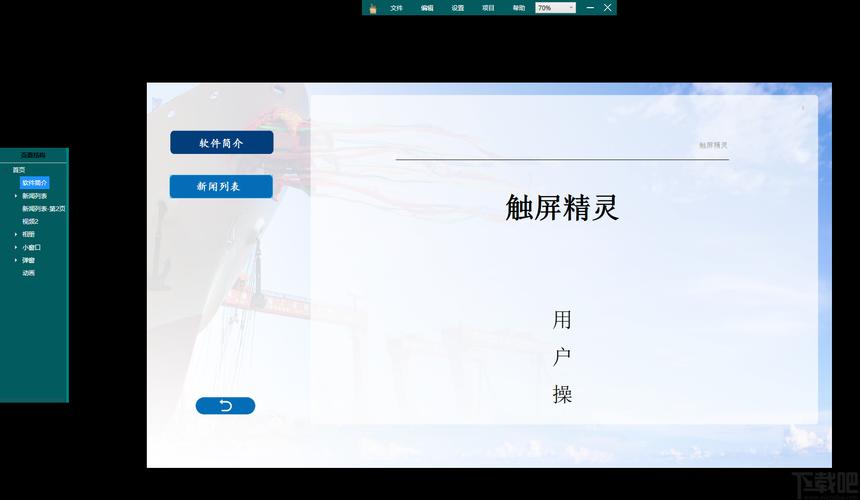The height and width of the screenshot is (500, 860).
Task: Select the highlighted 软件简介 tree item
Action: point(35,183)
